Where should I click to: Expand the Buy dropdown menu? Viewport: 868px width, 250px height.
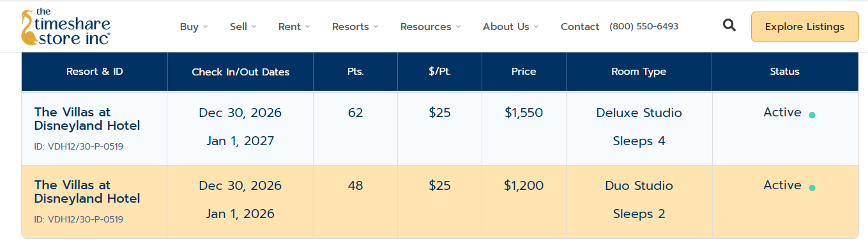(194, 27)
